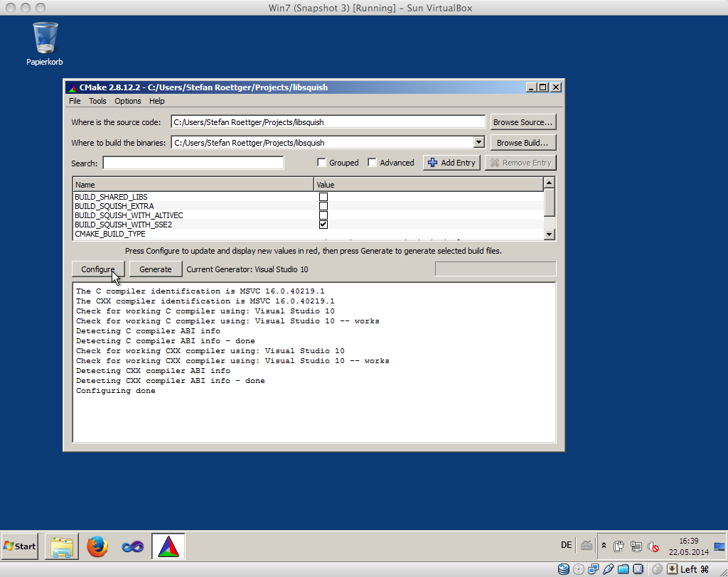
Task: Click the scroll down arrow of cache list
Action: (550, 234)
